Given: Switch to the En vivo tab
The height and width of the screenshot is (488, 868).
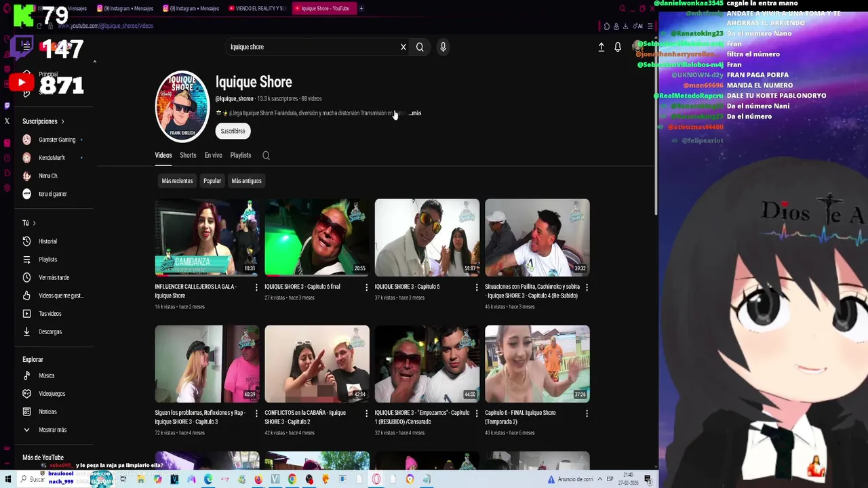Looking at the screenshot, I should (213, 155).
